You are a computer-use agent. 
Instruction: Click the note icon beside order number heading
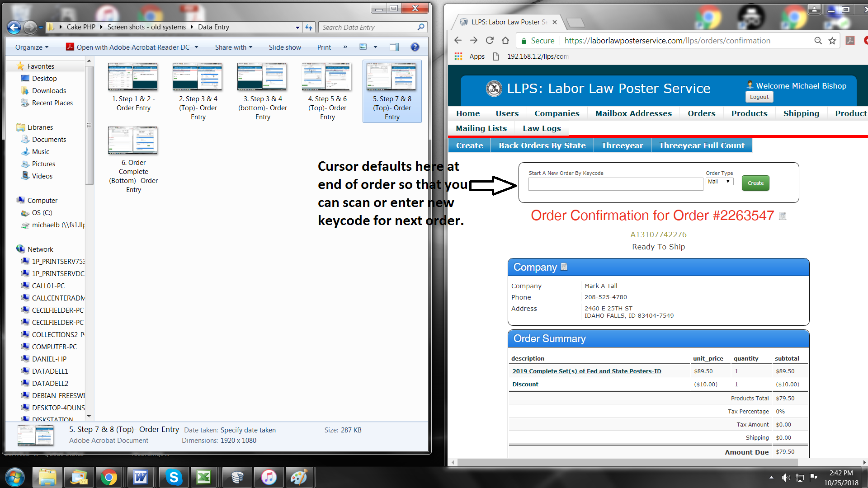783,216
